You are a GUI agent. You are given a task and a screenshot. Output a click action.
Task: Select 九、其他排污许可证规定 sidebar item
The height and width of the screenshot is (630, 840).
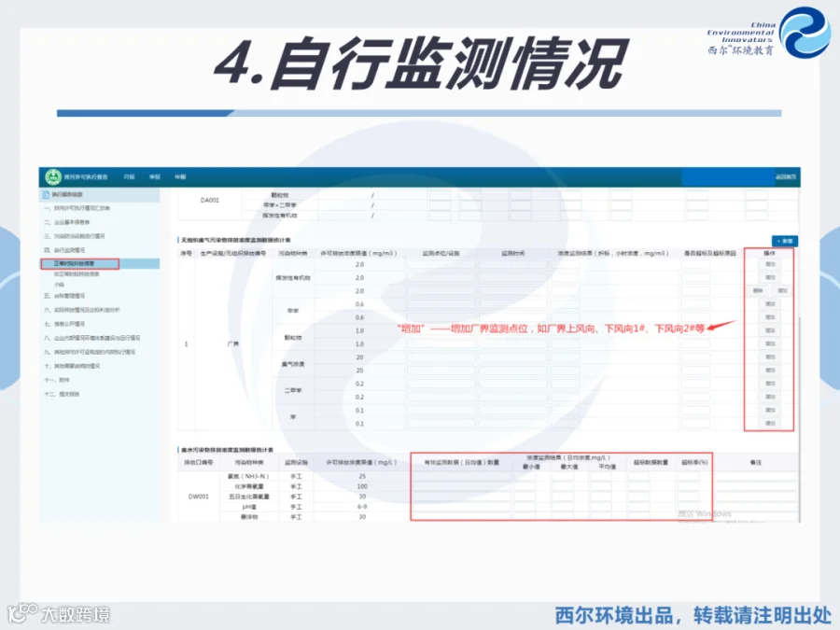pyautogui.click(x=90, y=352)
